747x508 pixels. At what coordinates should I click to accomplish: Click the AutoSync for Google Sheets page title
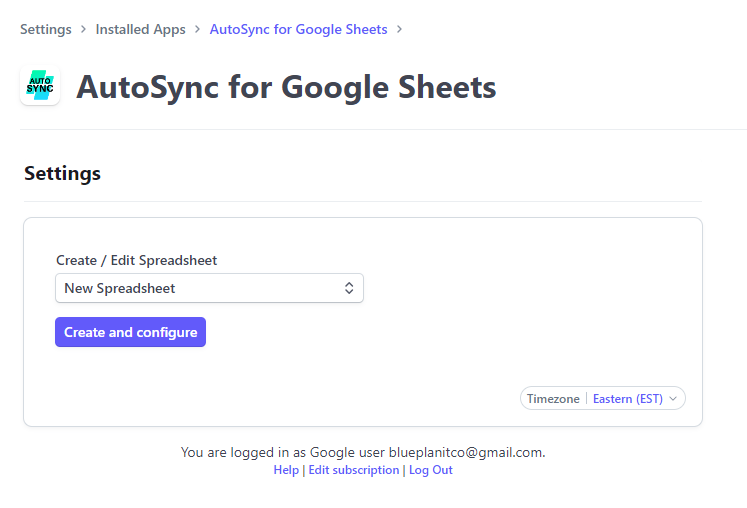(286, 87)
